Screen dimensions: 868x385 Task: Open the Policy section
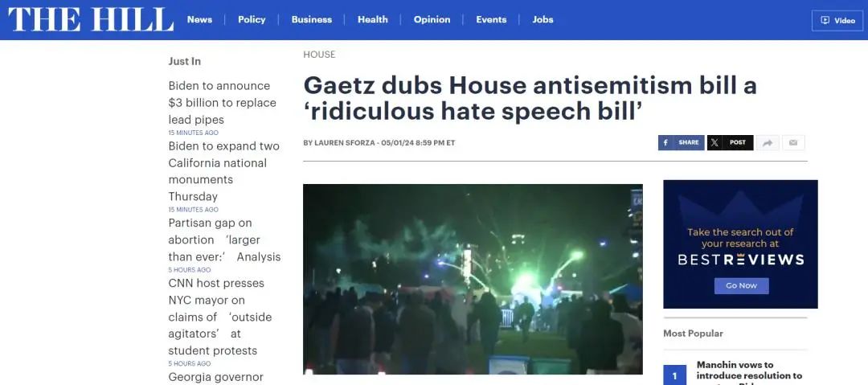[252, 19]
